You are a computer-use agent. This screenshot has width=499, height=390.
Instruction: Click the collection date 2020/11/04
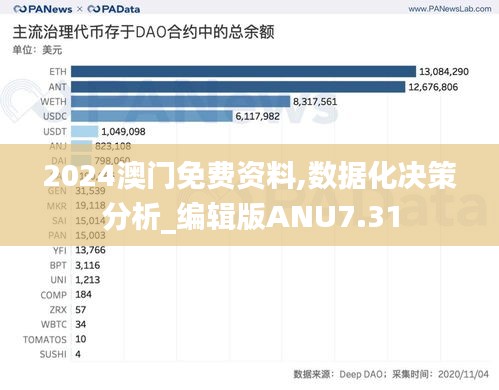tap(463, 374)
